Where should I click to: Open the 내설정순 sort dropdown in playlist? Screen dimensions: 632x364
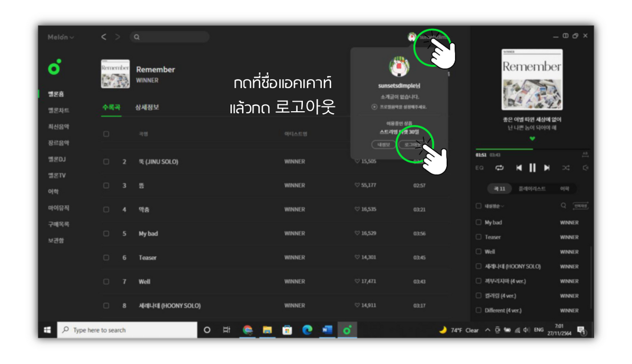click(494, 206)
